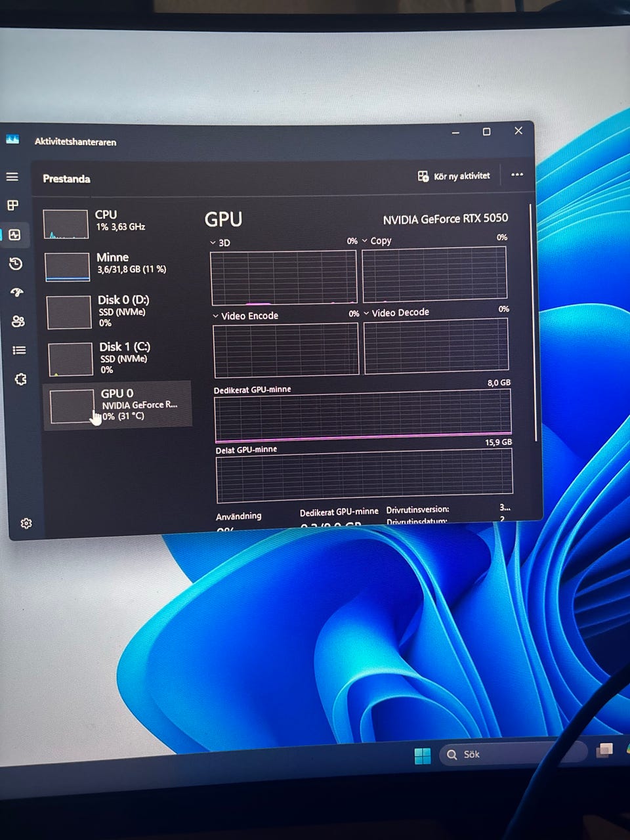630x840 pixels.
Task: Open the App history page icon
Action: coord(16,264)
